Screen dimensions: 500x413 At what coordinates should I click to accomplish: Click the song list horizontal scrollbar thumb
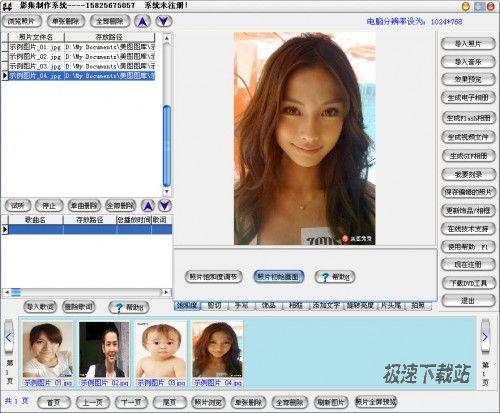pos(16,292)
